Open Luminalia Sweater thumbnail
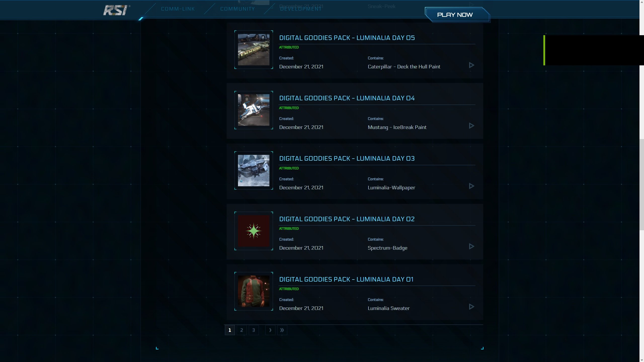644x362 pixels. (x=254, y=291)
